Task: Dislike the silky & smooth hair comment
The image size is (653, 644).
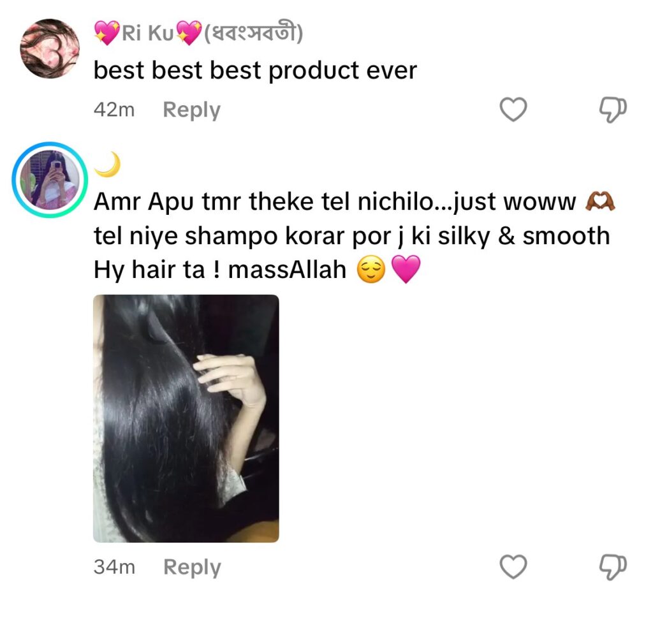Action: click(613, 567)
